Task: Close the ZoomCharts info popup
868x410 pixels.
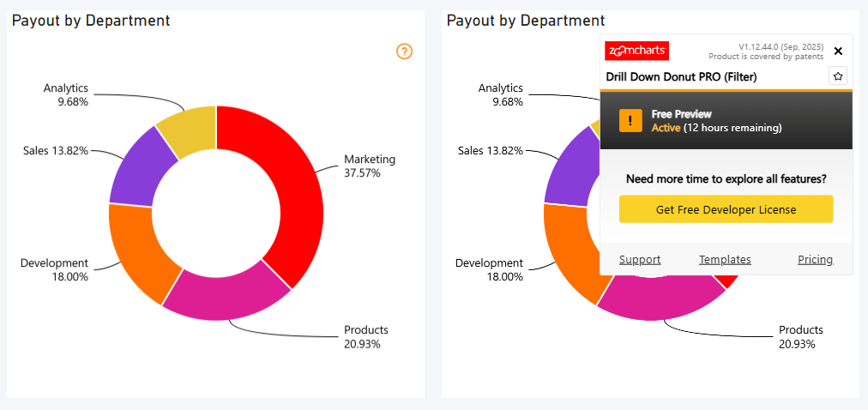Action: pyautogui.click(x=838, y=51)
